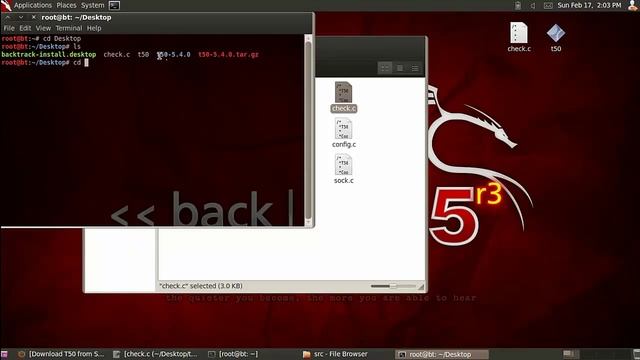Select sock.c file in File Browser
640x360 pixels.
coord(344,169)
